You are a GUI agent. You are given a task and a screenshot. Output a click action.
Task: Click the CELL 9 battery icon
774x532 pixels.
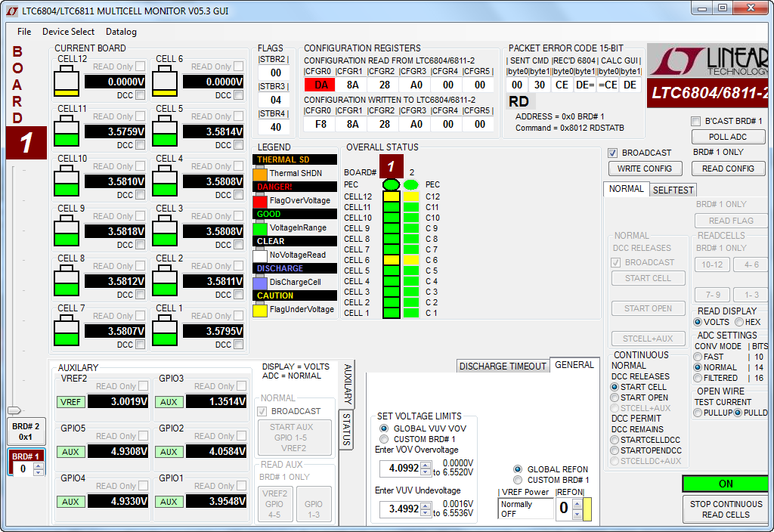click(67, 230)
